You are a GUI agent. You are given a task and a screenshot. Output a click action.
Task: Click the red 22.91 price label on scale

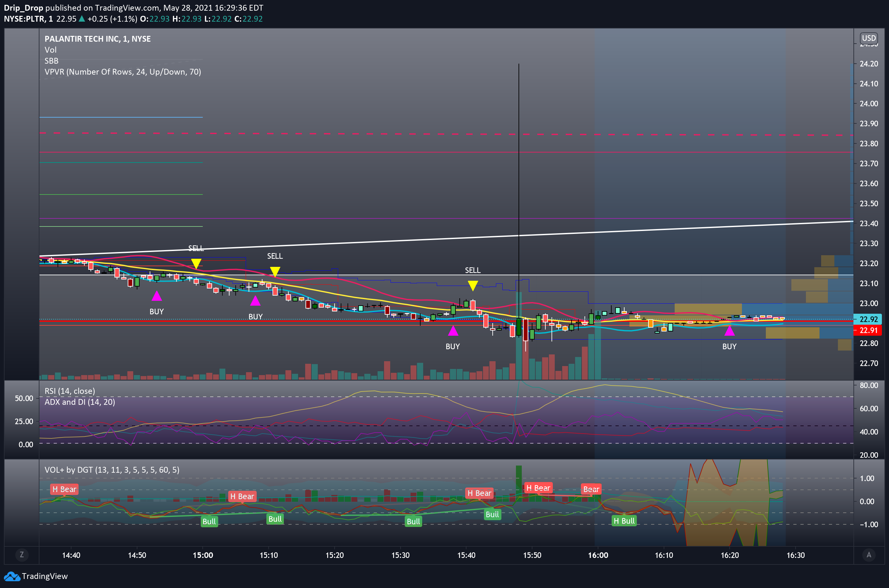coord(868,331)
